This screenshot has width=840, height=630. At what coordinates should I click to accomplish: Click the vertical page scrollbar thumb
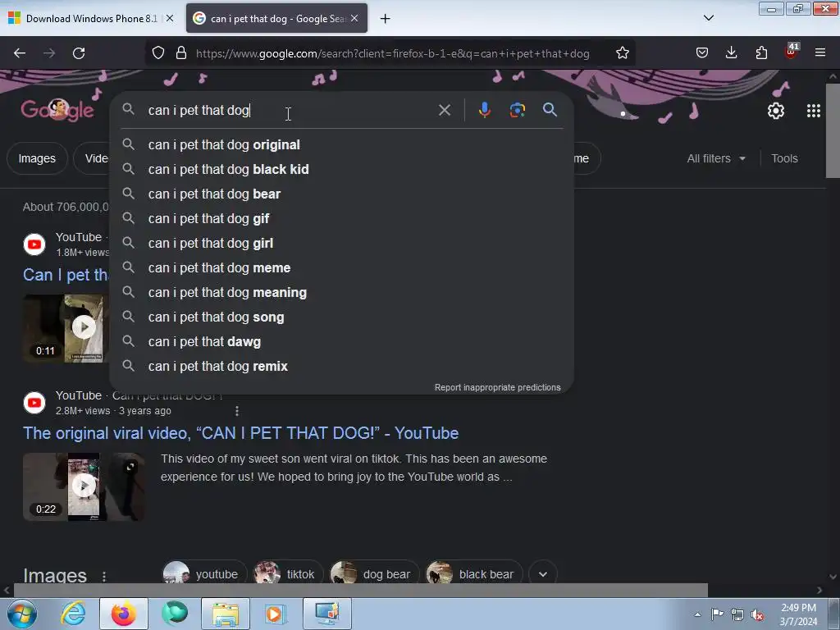[x=833, y=130]
